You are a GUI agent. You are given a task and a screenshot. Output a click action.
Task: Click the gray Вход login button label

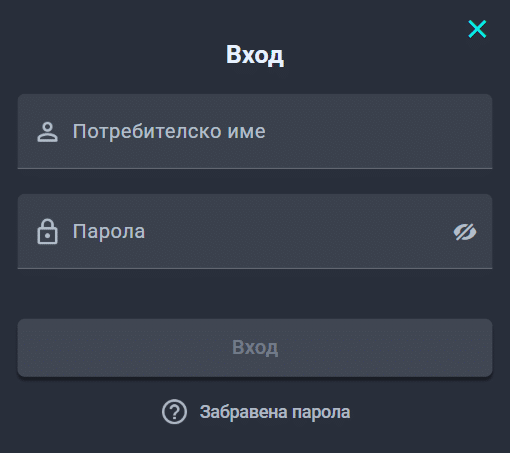coord(255,348)
